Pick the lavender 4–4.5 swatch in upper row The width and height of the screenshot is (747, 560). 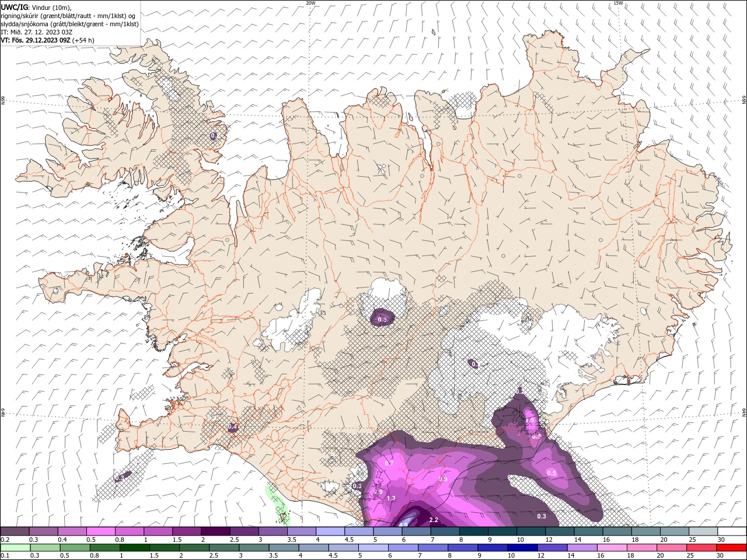[330, 531]
